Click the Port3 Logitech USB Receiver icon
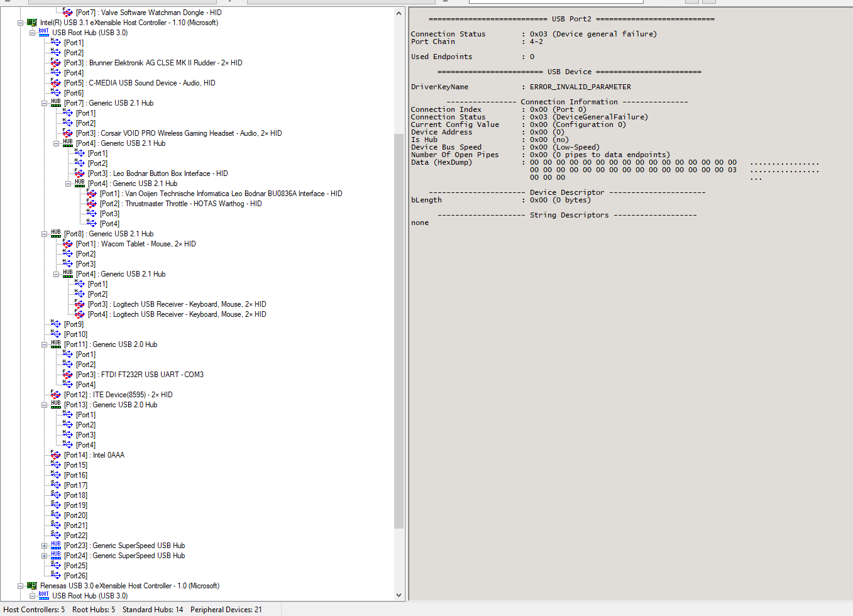The image size is (853, 616). pos(79,304)
